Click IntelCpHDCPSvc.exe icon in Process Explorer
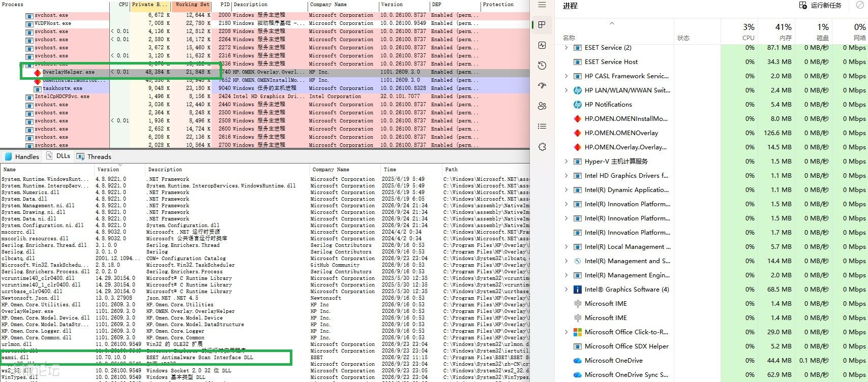The image size is (868, 382). [29, 97]
